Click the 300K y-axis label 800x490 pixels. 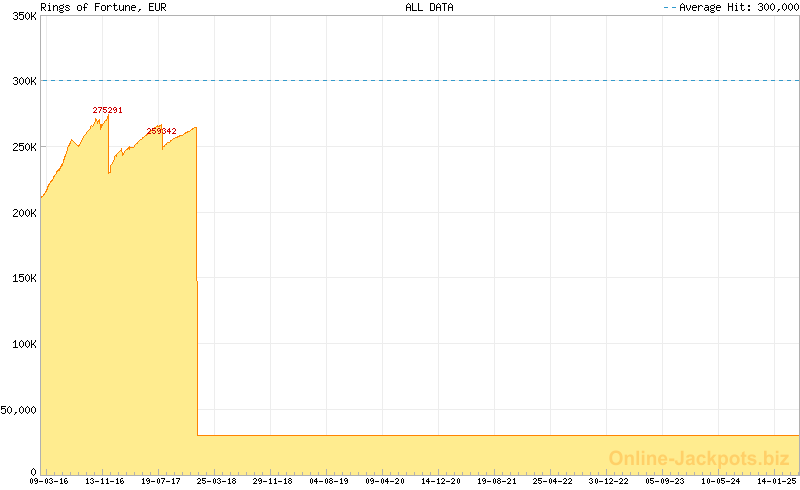(22, 81)
